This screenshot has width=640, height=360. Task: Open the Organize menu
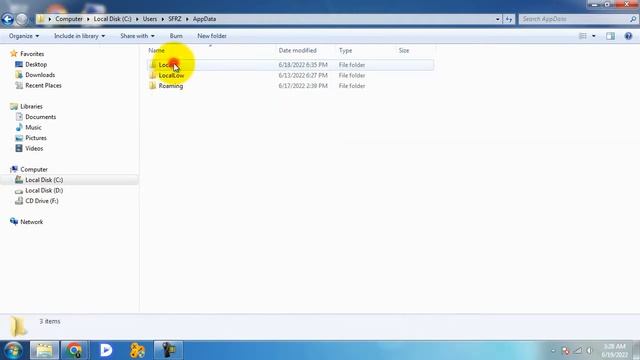point(24,36)
